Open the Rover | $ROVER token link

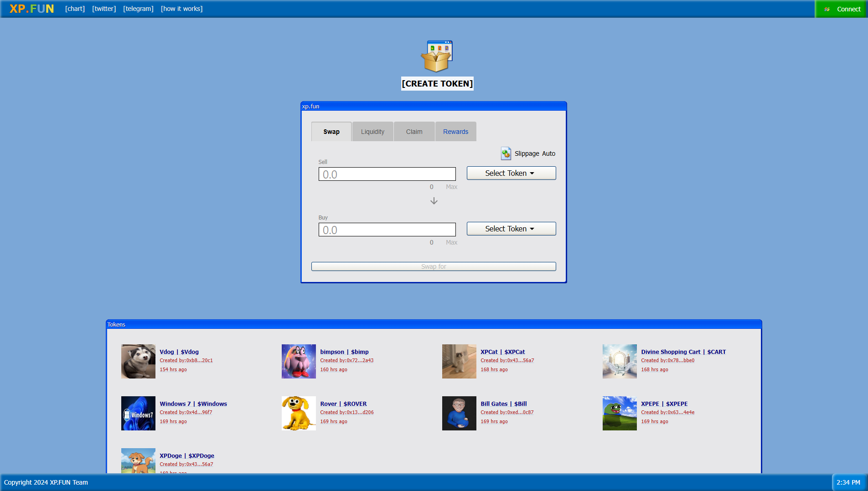point(343,404)
